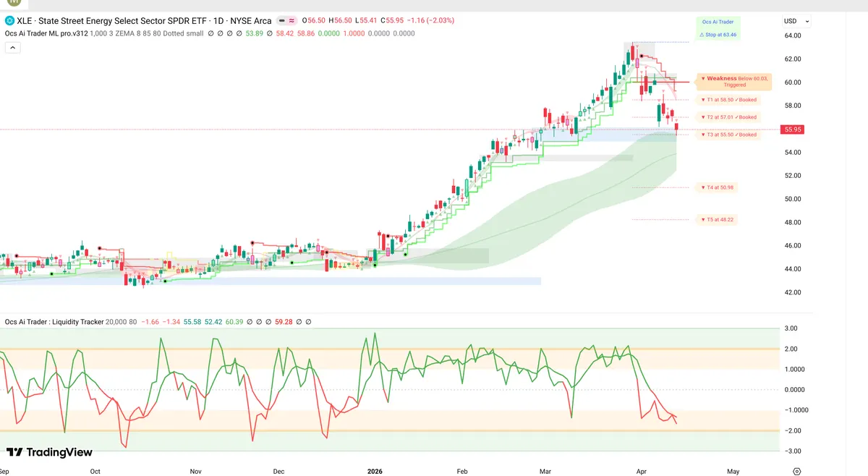The width and height of the screenshot is (868, 476).
Task: Click the Nov label on time axis
Action: click(x=195, y=471)
